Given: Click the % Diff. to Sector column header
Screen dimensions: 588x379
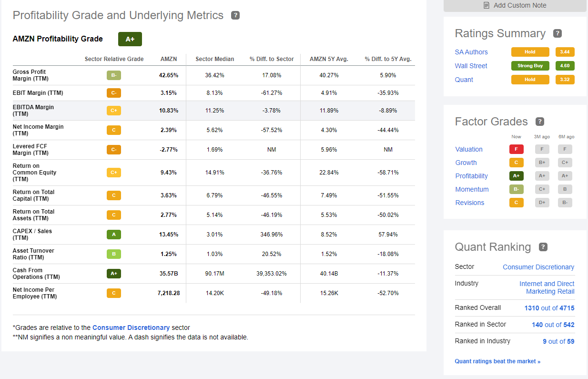Looking at the screenshot, I should pos(272,59).
